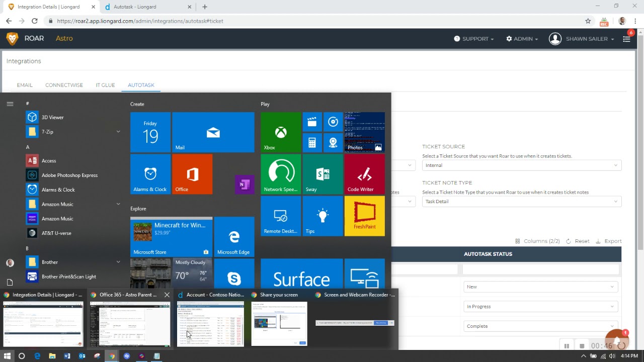Select the Office 365 - Astro Parent window preview
This screenshot has height=362, width=644.
coord(130,319)
